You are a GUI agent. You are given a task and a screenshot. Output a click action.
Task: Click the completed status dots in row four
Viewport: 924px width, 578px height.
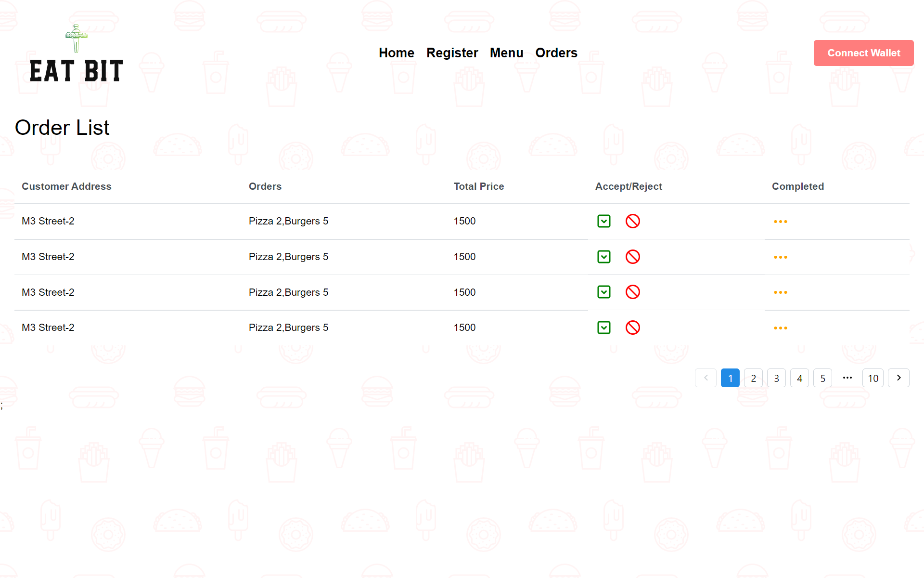pyautogui.click(x=780, y=328)
